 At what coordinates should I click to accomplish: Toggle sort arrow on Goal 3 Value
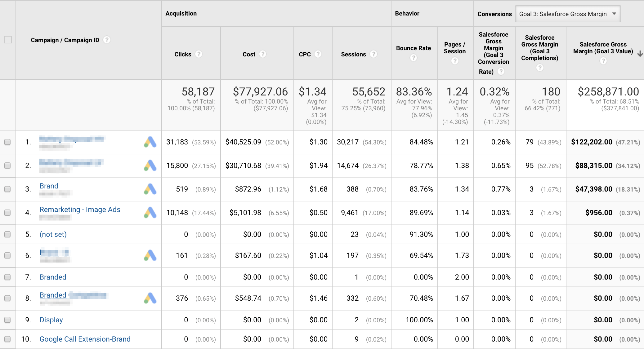640,54
